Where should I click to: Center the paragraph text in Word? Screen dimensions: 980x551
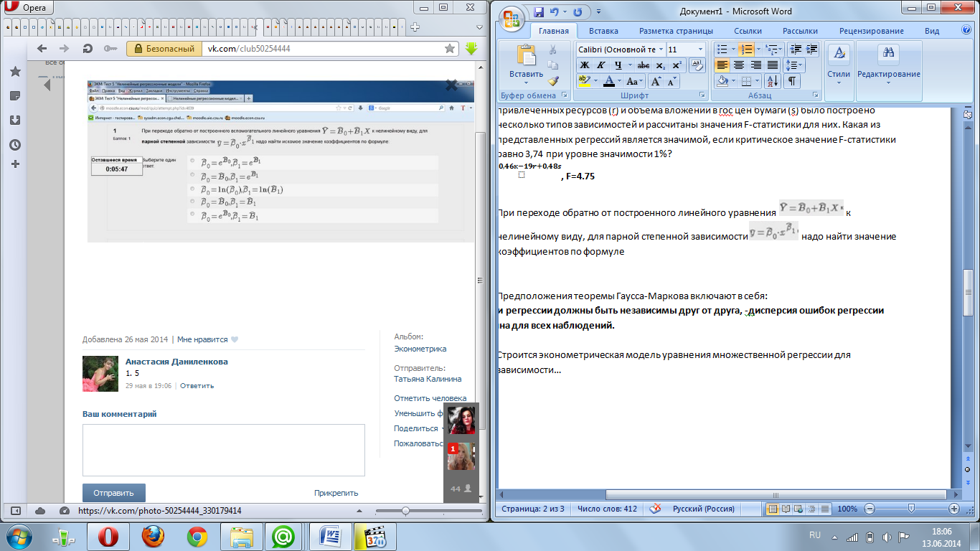pos(738,65)
